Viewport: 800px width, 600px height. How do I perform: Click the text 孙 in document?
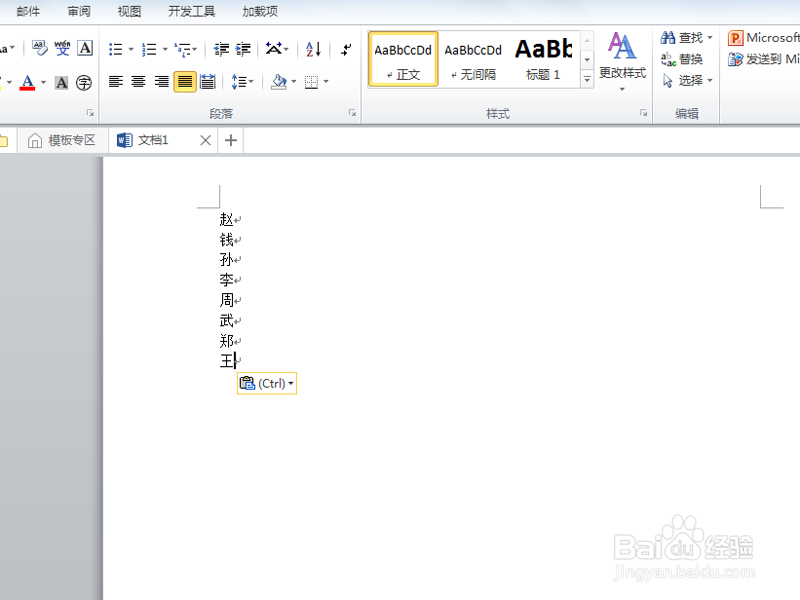click(x=226, y=259)
